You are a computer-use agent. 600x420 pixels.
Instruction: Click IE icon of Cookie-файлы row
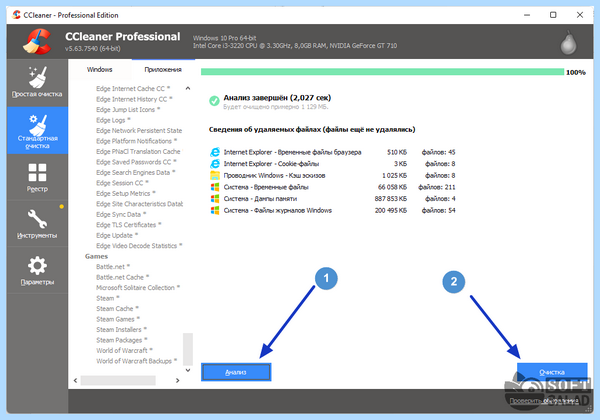215,164
